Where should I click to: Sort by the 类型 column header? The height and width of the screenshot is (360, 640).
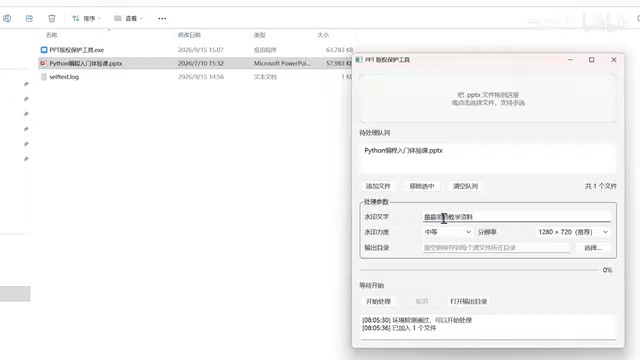coord(260,35)
